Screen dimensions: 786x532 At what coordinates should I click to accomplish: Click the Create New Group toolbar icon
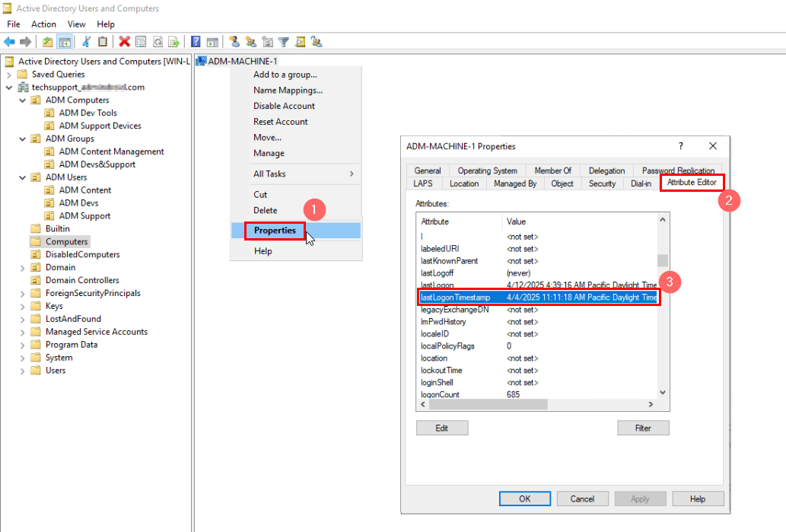pyautogui.click(x=251, y=42)
